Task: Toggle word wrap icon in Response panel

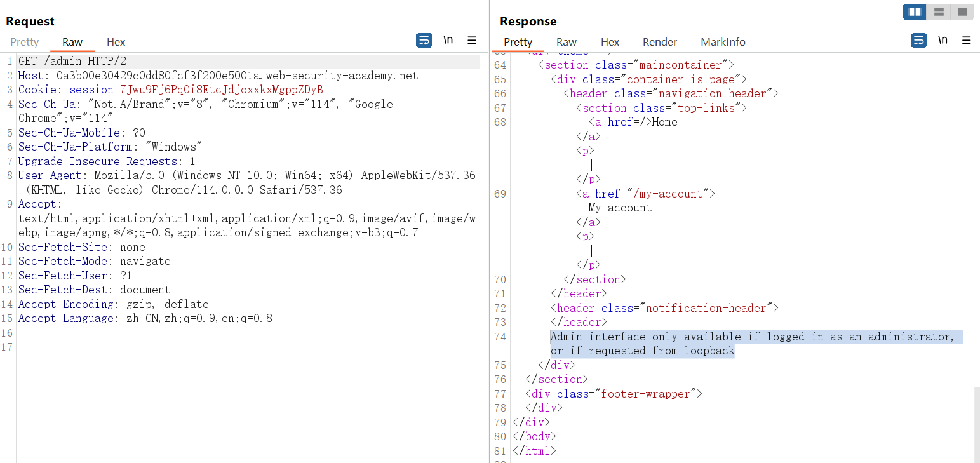Action: (x=918, y=41)
